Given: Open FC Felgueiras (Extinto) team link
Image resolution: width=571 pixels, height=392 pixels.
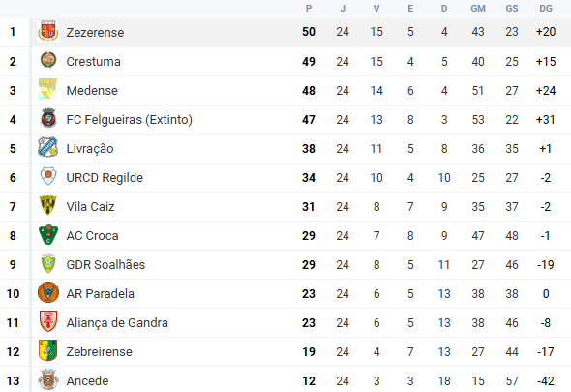Looking at the screenshot, I should click(x=130, y=120).
